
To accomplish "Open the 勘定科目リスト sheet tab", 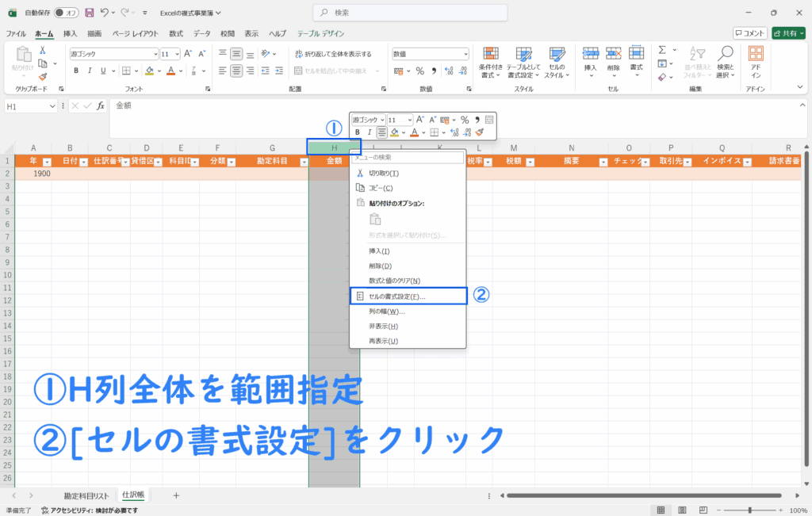I will point(86,495).
